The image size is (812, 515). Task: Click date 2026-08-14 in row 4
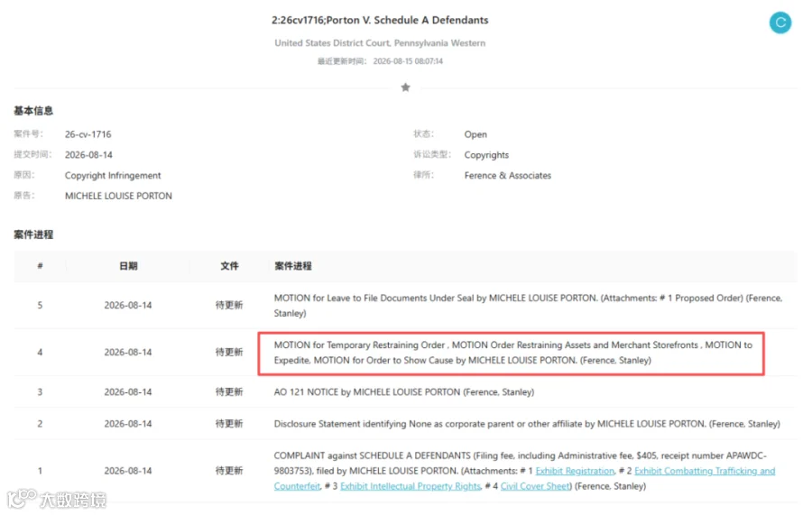(128, 353)
